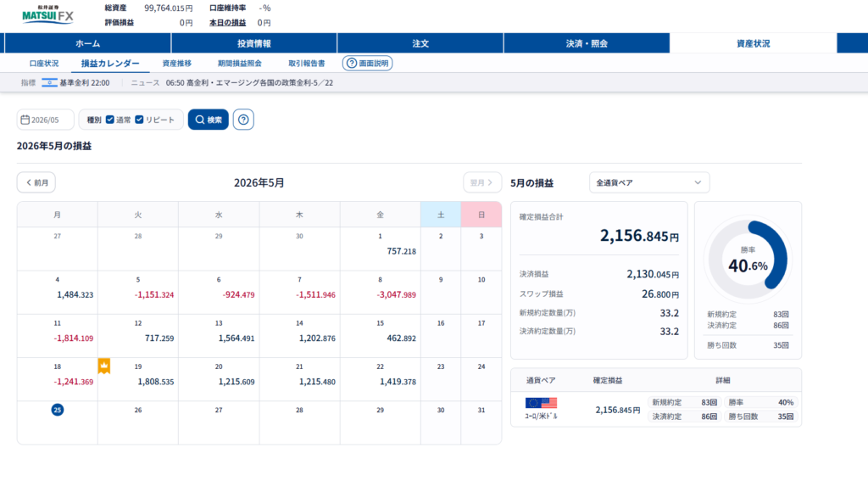Screen dimensions: 868x492
Task: Click the flag icon beside 基準金利 indicator
Action: [x=49, y=82]
